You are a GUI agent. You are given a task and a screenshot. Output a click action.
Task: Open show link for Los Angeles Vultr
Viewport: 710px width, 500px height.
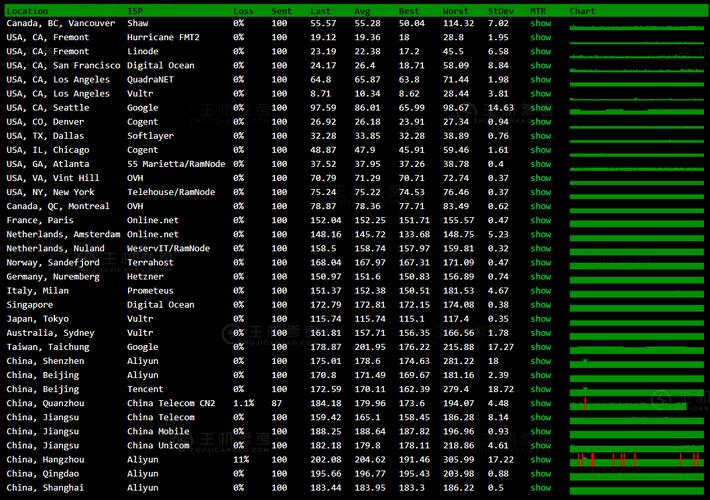[x=541, y=93]
